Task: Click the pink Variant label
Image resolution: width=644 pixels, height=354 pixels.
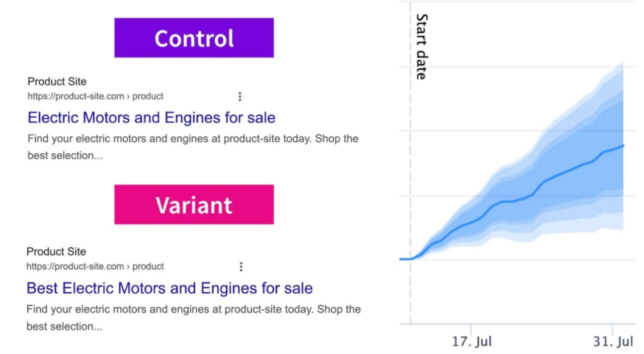Action: (194, 204)
